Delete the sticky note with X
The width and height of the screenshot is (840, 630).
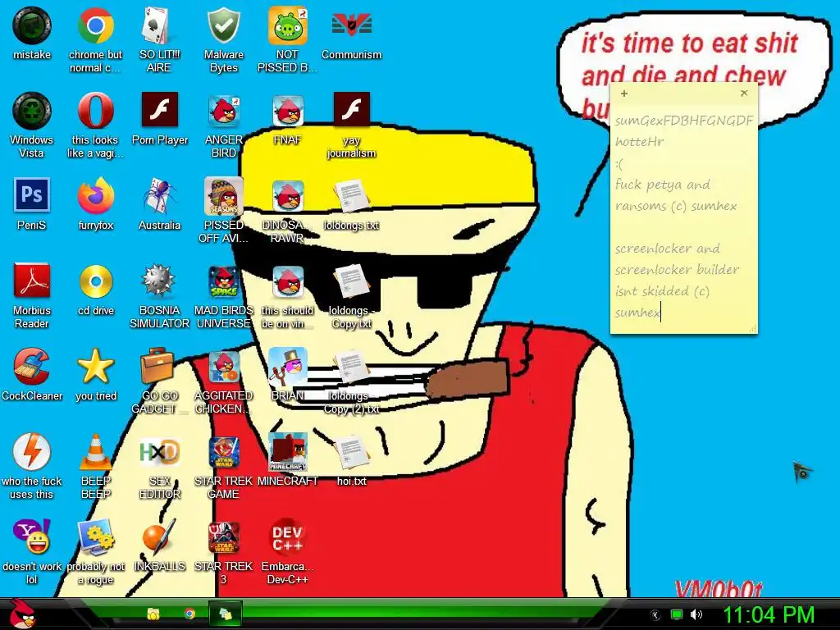pos(744,94)
